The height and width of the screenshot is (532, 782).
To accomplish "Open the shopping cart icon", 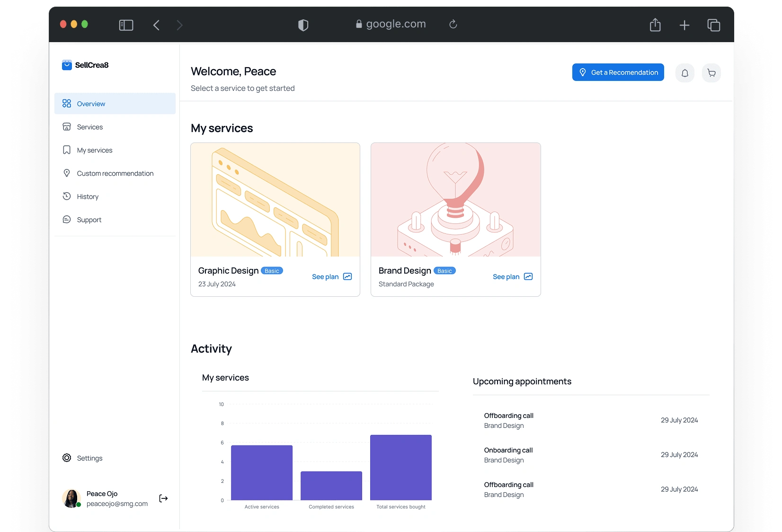I will click(x=711, y=73).
